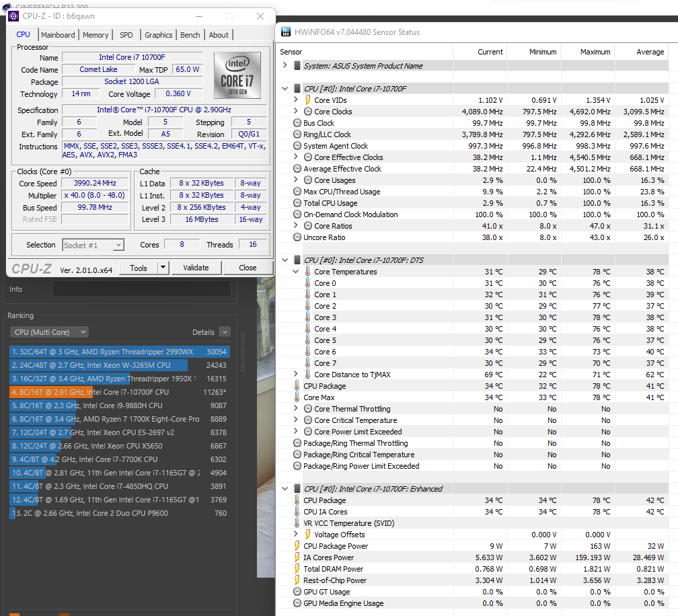This screenshot has width=678, height=616.
Task: Click the clock icon beside Bus Clock
Action: (297, 123)
